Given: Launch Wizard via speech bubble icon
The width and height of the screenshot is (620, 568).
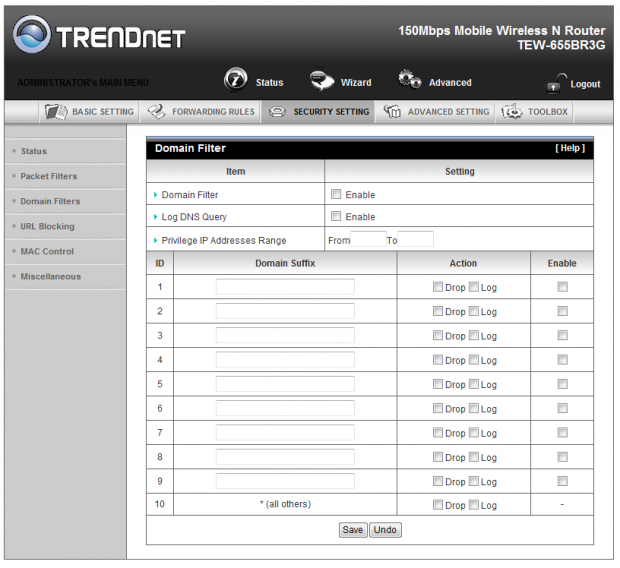Looking at the screenshot, I should click(x=322, y=80).
